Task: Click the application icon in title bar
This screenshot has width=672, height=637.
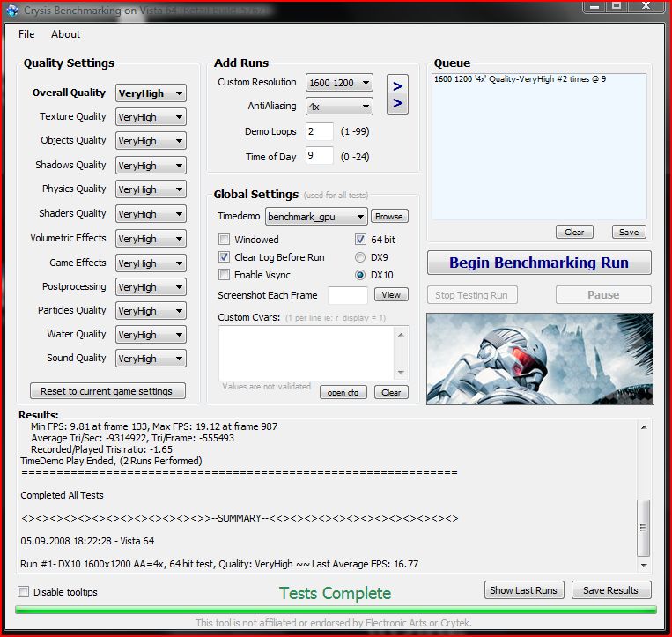Action: 12,11
